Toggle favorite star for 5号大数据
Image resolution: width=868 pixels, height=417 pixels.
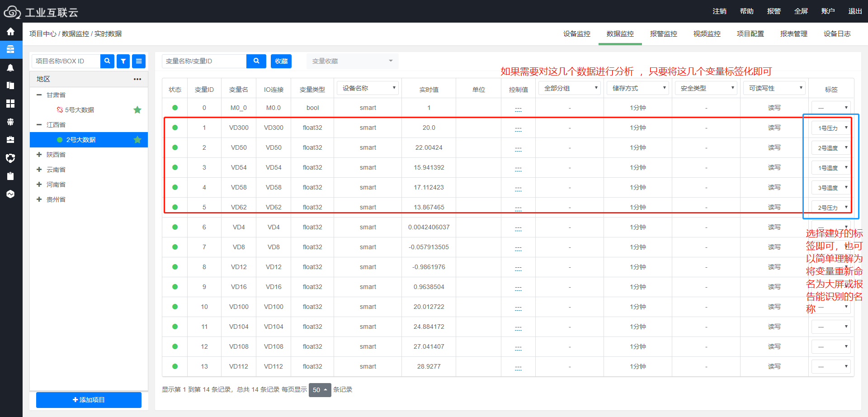pyautogui.click(x=137, y=110)
